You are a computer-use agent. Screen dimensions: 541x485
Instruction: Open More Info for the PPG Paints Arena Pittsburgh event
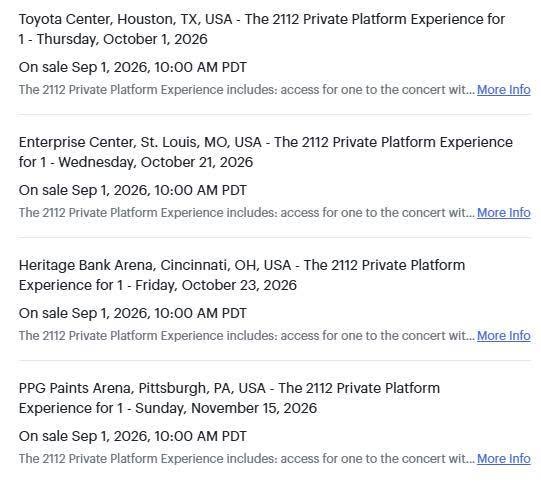[x=503, y=458]
